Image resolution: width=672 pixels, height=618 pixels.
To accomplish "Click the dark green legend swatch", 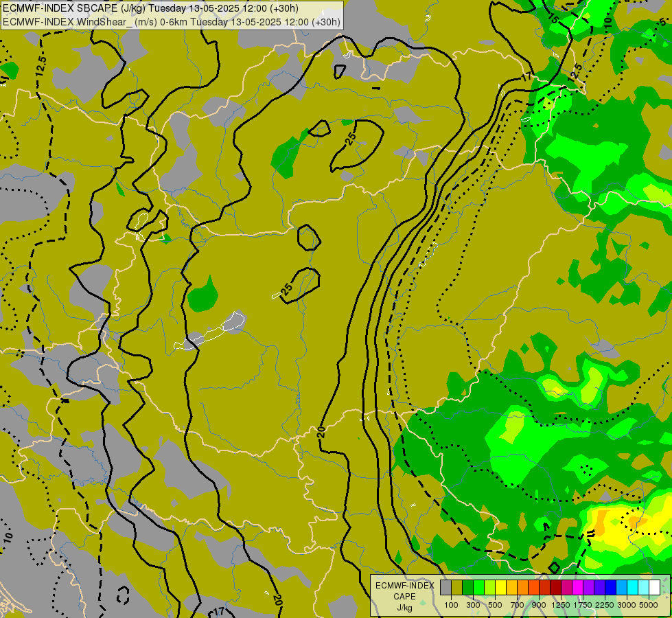I will tap(467, 588).
